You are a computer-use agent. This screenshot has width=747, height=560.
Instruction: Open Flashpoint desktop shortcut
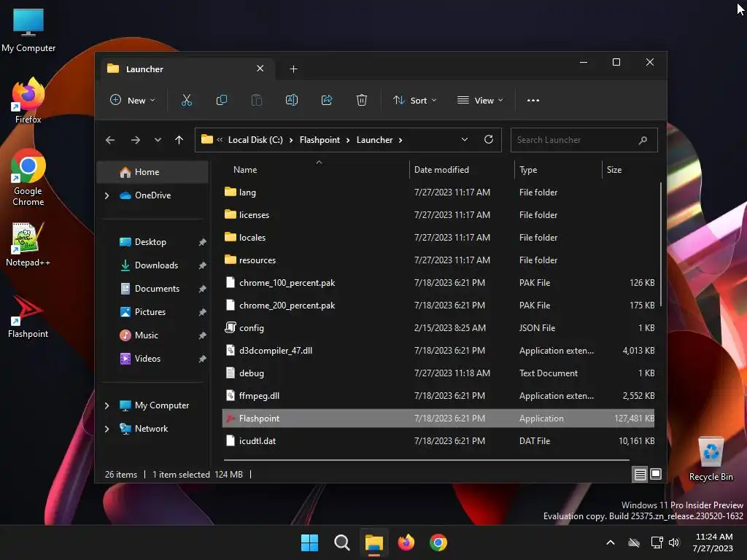click(28, 316)
